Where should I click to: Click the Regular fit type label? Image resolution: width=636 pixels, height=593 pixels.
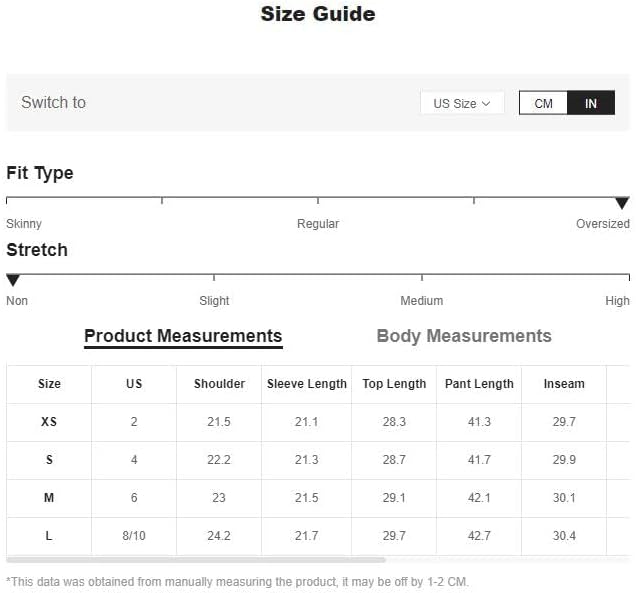318,223
